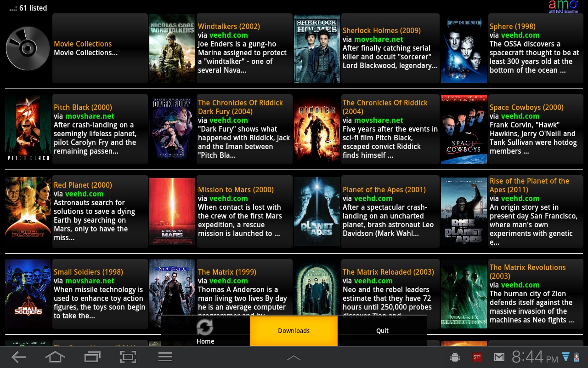Tap the Android home button
The image size is (588, 368).
point(55,357)
